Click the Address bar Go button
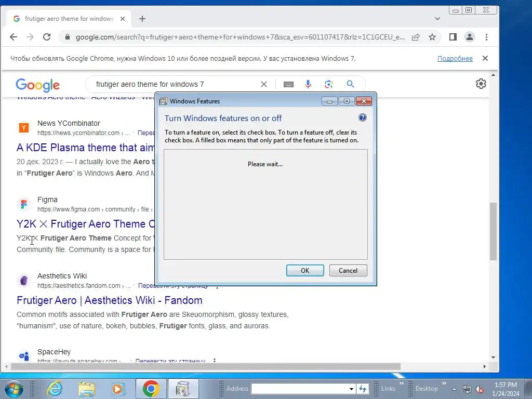Image resolution: width=532 pixels, height=399 pixels. point(363,389)
